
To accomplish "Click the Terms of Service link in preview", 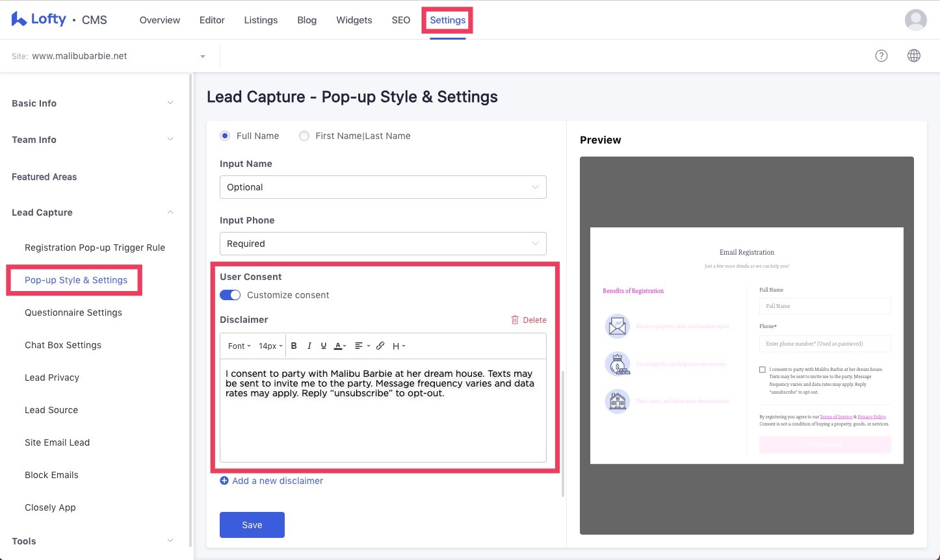I will 836,416.
